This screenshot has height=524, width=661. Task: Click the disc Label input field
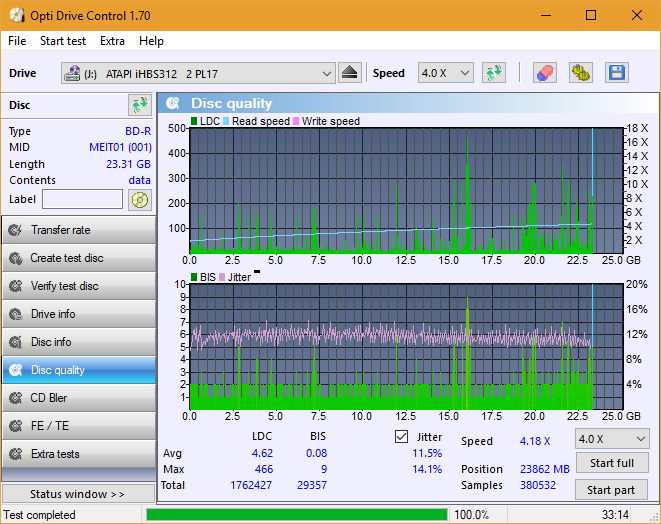click(82, 199)
